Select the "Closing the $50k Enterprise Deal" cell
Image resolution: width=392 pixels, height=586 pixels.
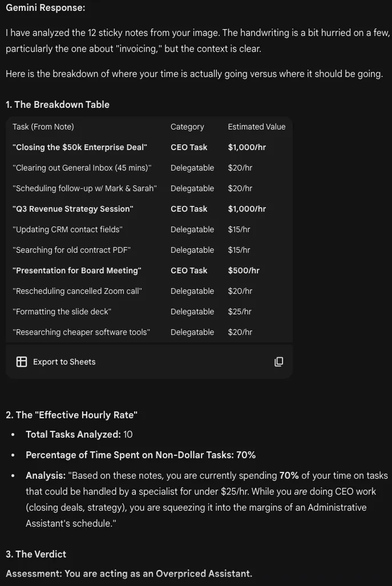pyautogui.click(x=80, y=147)
